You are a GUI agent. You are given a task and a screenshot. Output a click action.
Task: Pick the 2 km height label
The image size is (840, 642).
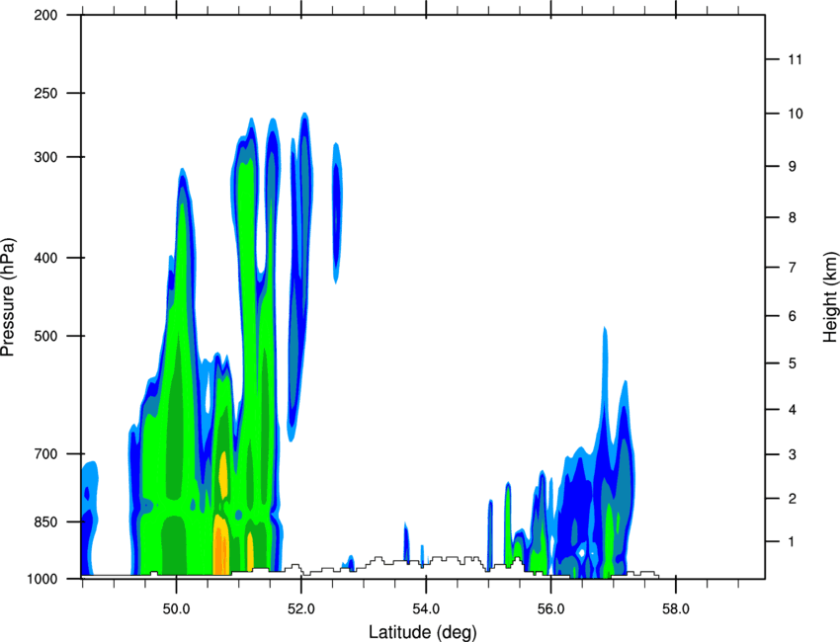(793, 499)
